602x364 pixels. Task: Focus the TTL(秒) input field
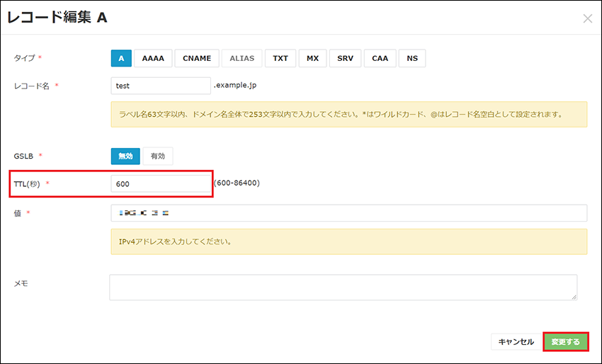pos(161,183)
